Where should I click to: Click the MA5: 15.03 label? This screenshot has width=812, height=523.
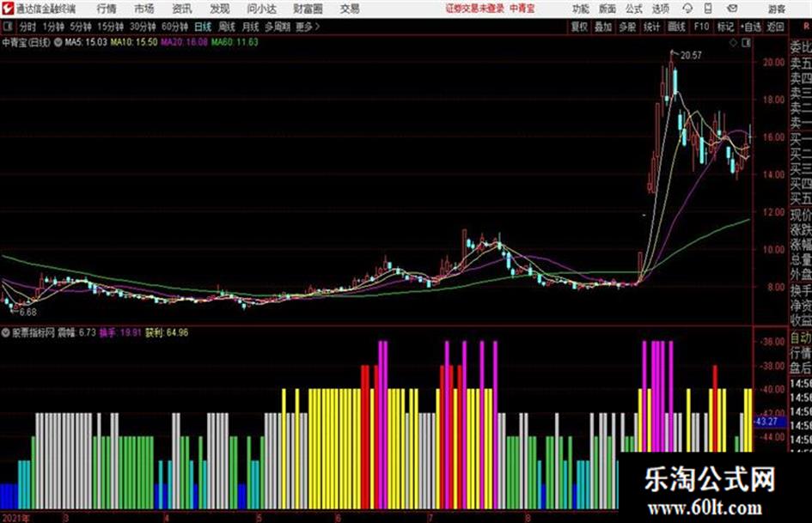(86, 42)
